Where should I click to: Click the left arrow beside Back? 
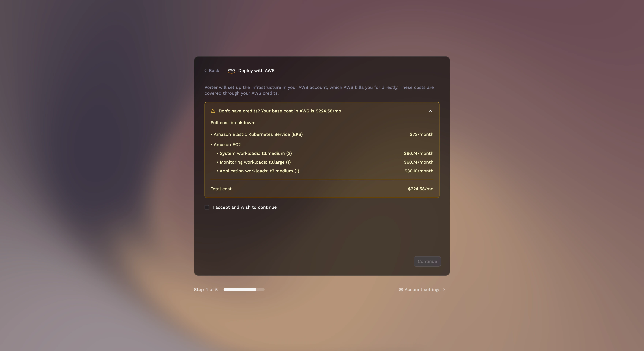click(x=205, y=71)
